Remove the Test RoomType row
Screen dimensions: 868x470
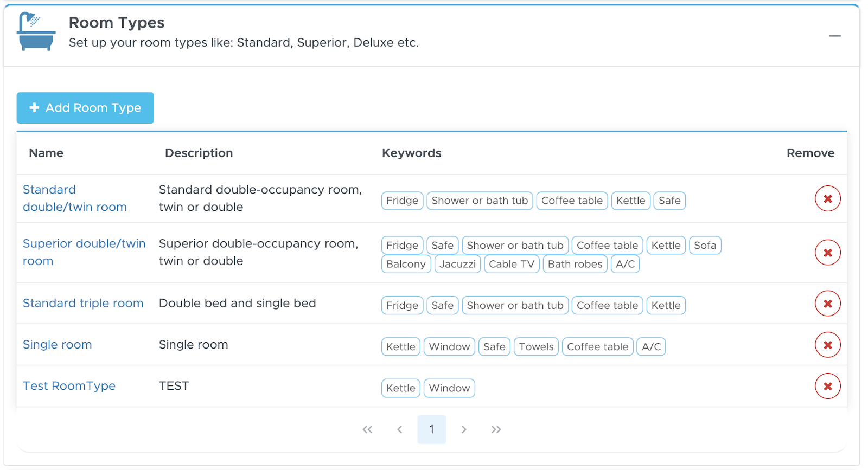pos(827,387)
